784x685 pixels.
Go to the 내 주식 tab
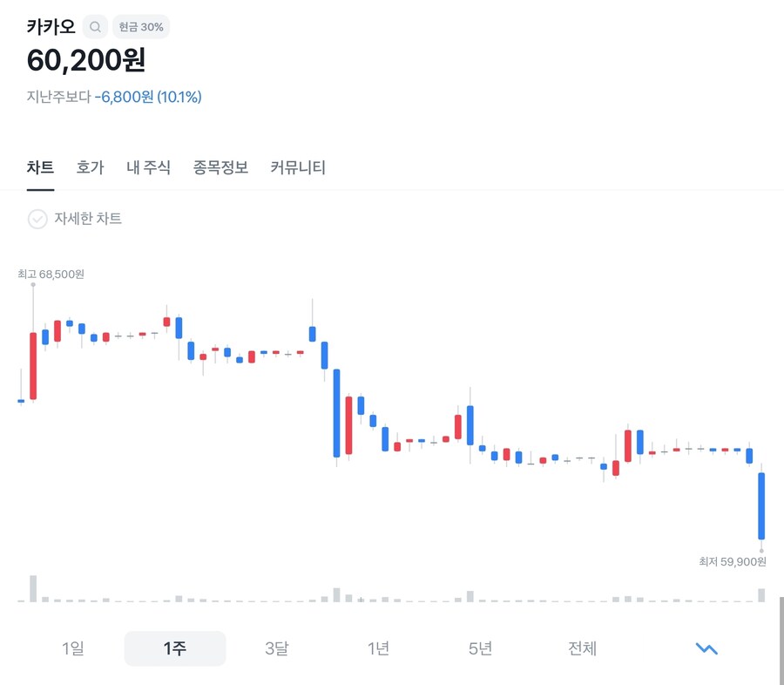148,167
